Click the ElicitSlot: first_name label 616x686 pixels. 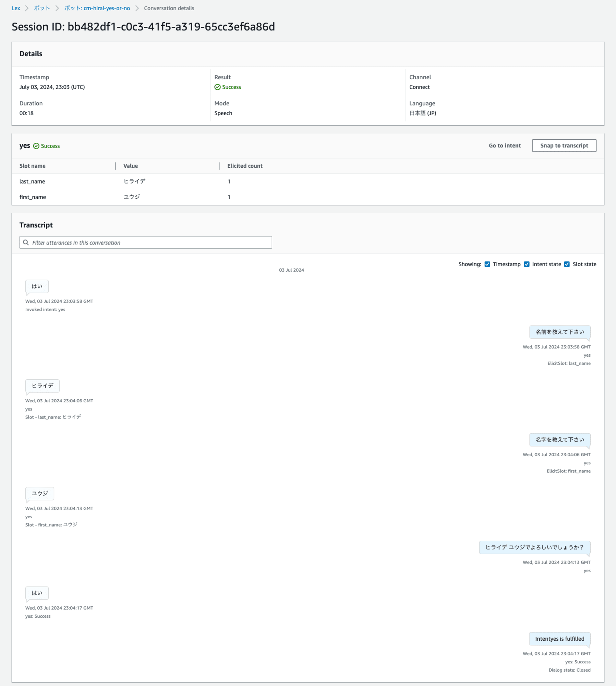click(x=568, y=471)
